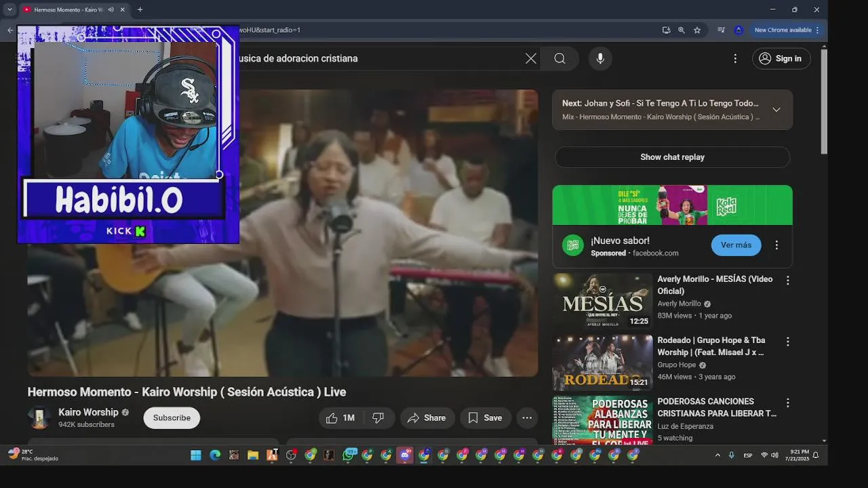Open Chrome media controls icon
The image size is (868, 488).
click(x=721, y=30)
